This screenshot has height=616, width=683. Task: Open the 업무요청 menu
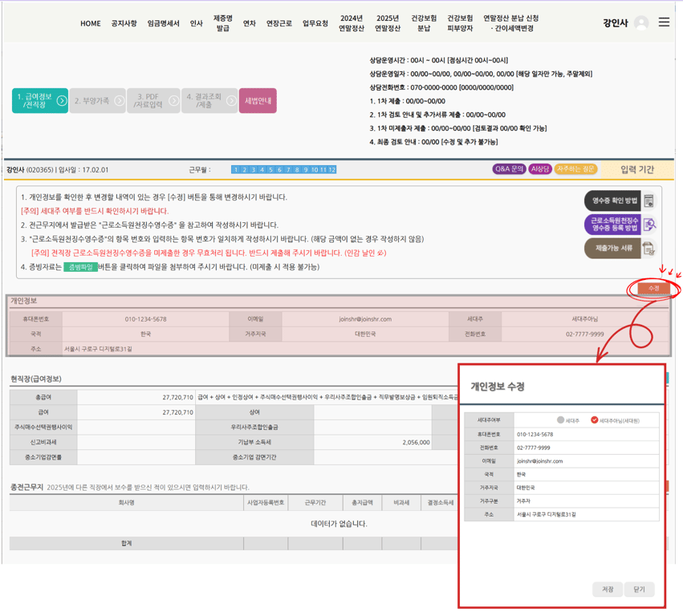pyautogui.click(x=315, y=23)
